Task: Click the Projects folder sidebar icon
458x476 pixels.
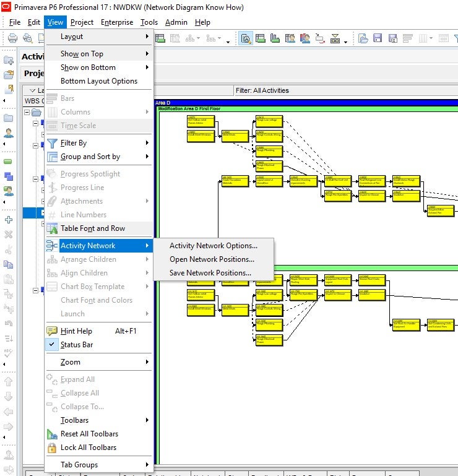Action: tap(9, 118)
